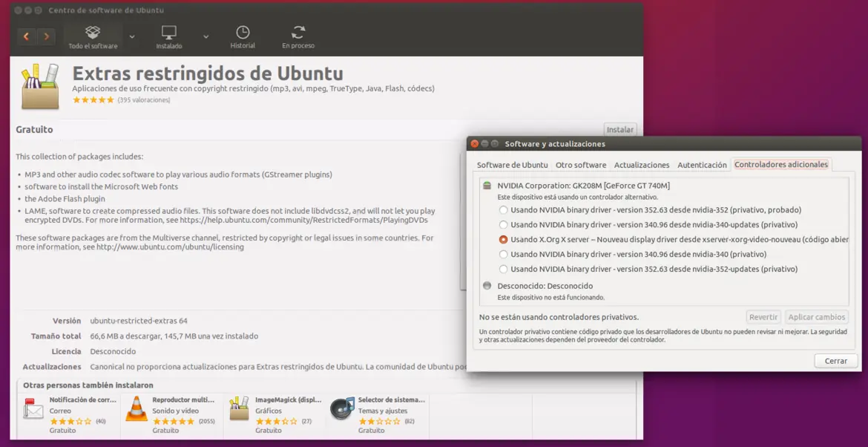Click the star rating under Reproductor multimedia

[174, 422]
